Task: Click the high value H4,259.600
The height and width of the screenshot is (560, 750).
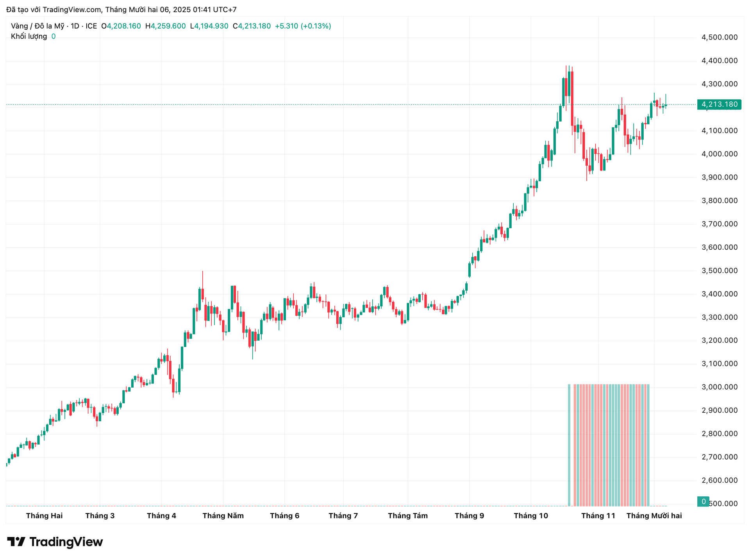Action: click(166, 26)
